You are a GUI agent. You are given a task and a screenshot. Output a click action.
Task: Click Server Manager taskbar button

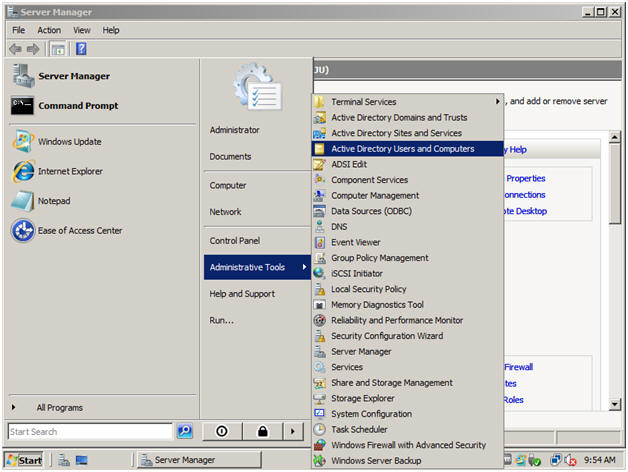(199, 460)
